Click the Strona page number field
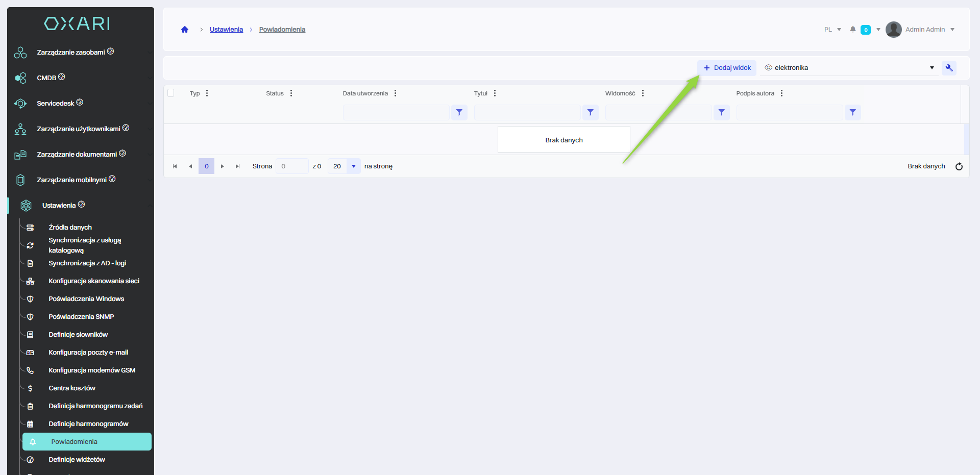 point(291,166)
